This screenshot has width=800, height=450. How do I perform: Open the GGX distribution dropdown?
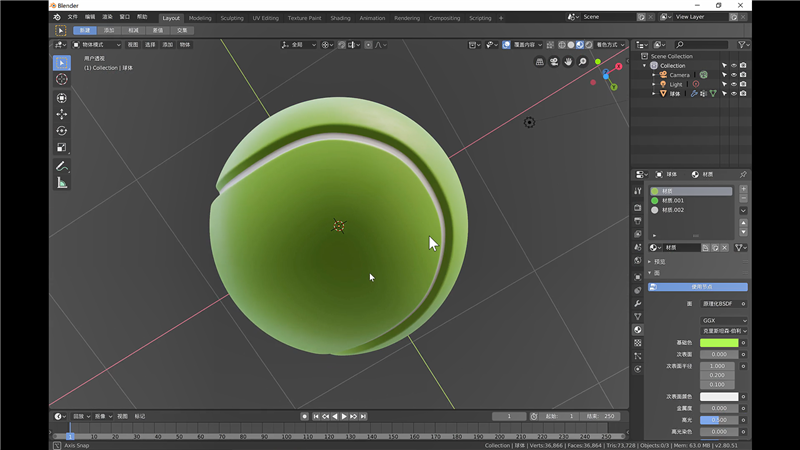(723, 320)
